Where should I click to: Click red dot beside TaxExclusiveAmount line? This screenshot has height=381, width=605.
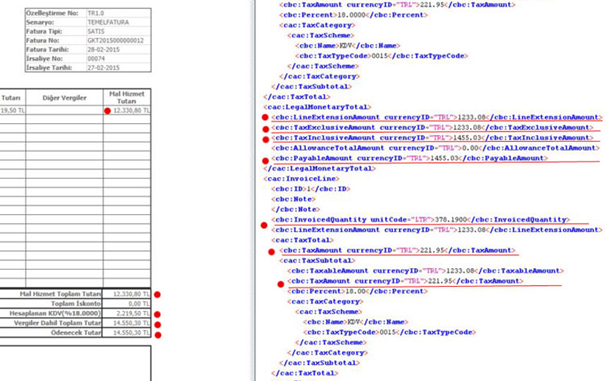click(x=265, y=129)
